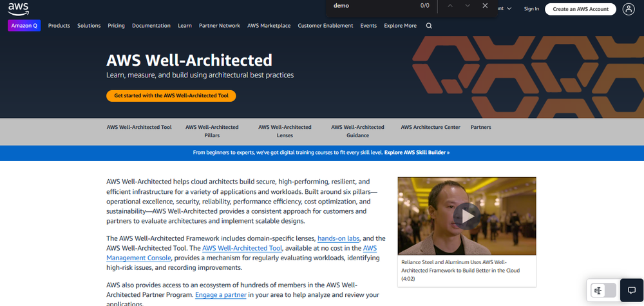Play the Reliance Steel video

(x=466, y=216)
